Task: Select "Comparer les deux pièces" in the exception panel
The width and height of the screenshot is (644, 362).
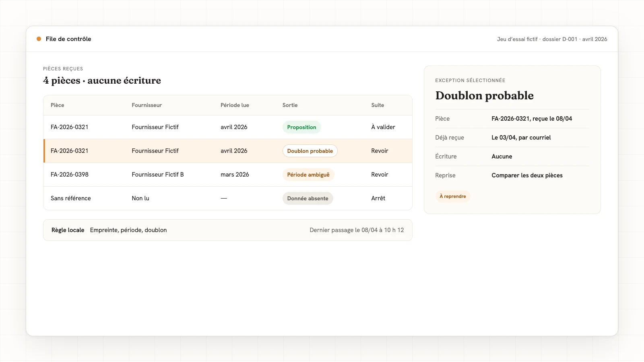Action: pyautogui.click(x=527, y=175)
